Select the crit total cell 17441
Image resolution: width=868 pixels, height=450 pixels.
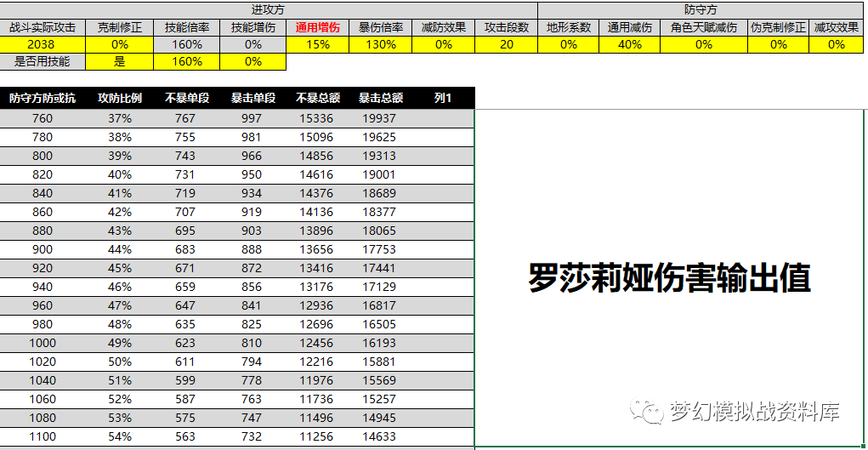click(380, 268)
